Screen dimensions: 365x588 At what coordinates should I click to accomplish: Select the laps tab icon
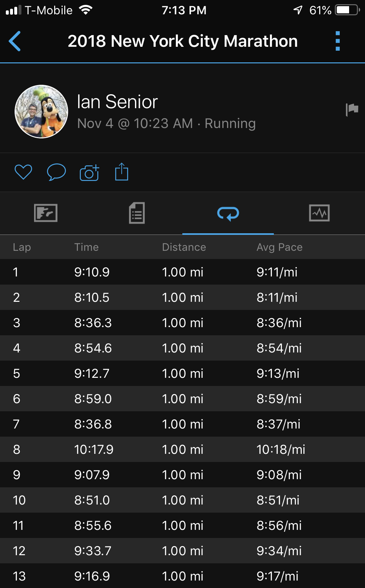pyautogui.click(x=228, y=214)
